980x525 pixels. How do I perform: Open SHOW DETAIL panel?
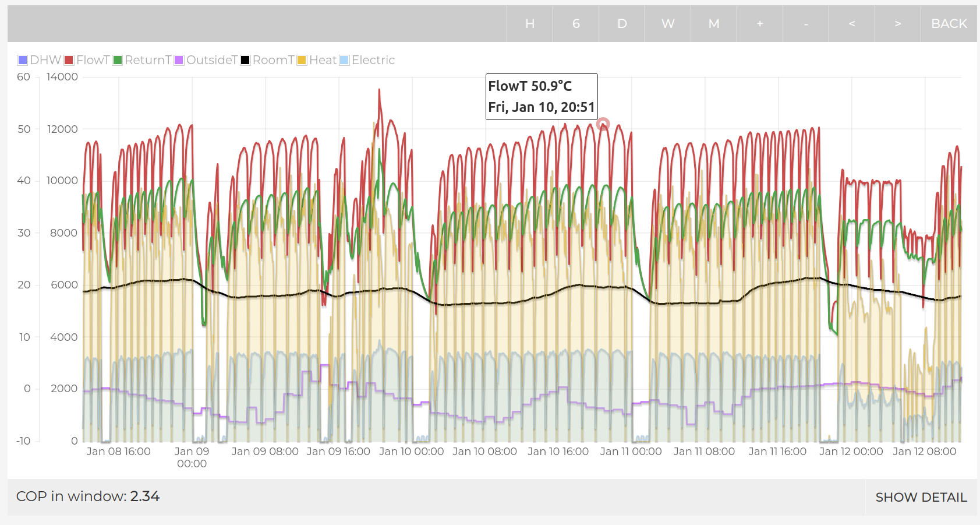pos(921,497)
